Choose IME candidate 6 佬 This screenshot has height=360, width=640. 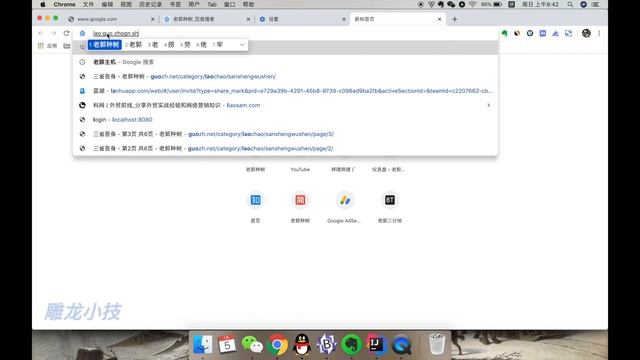click(201, 44)
